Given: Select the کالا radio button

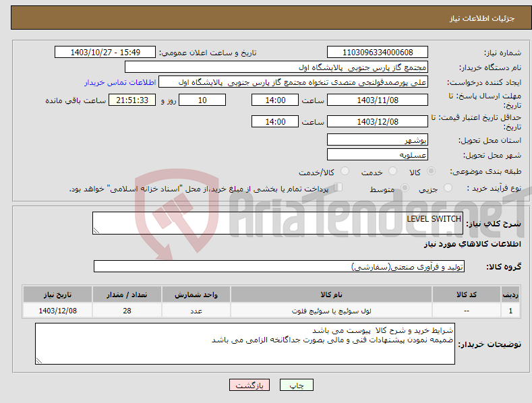Looking at the screenshot, I should pyautogui.click(x=431, y=171).
